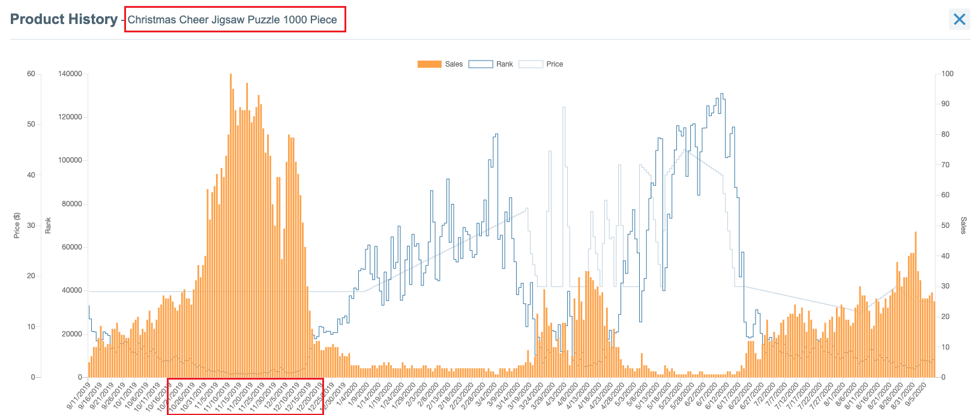Click the 140000 rank axis value
980x415 pixels.
click(70, 74)
